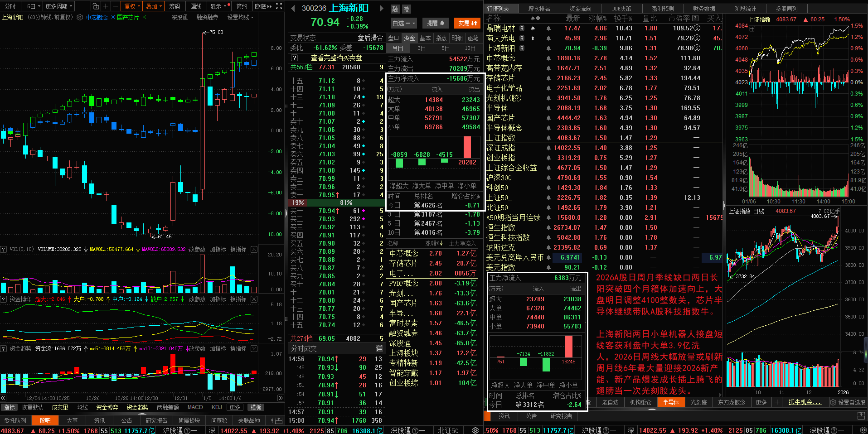Pop out the bottom info panel icon

tap(279, 420)
